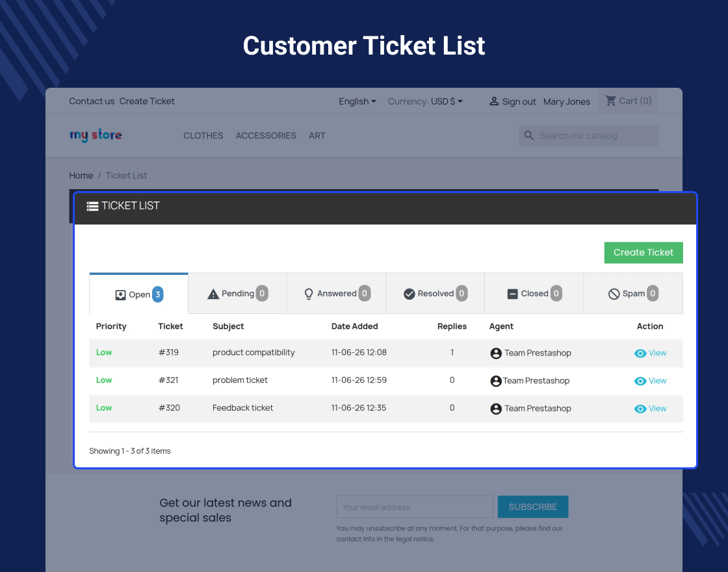Image resolution: width=728 pixels, height=572 pixels.
Task: Click the Resolved checkmark icon
Action: tap(409, 294)
